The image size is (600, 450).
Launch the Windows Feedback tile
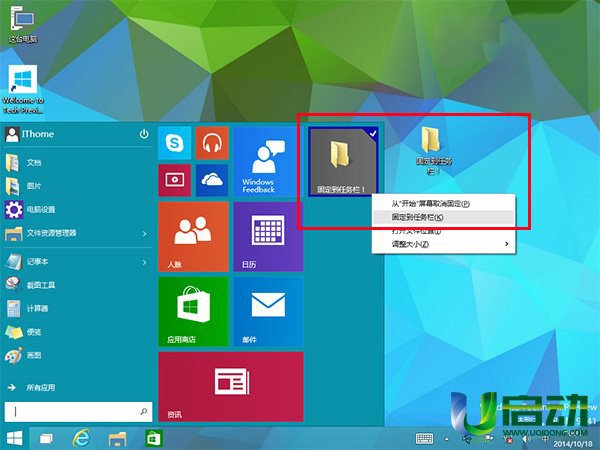(268, 162)
